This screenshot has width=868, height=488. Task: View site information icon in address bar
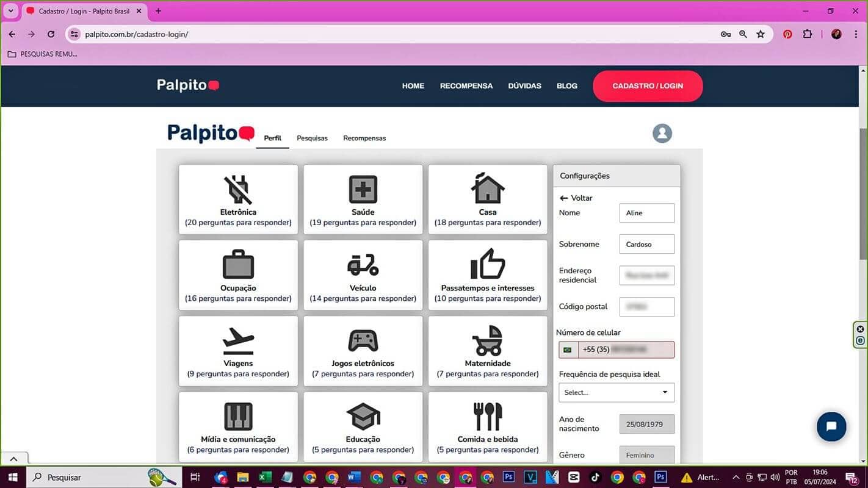[74, 34]
